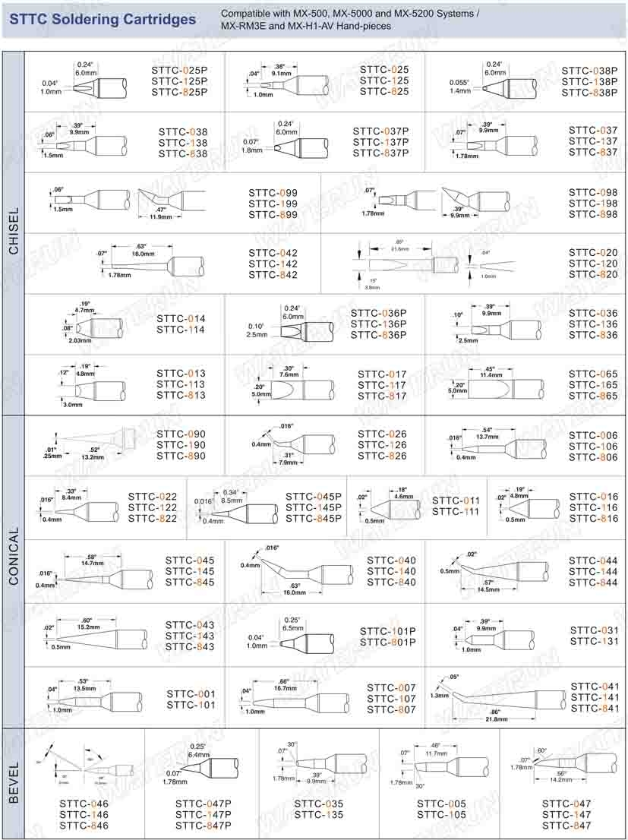Select the CONICAL section label

(x=14, y=555)
